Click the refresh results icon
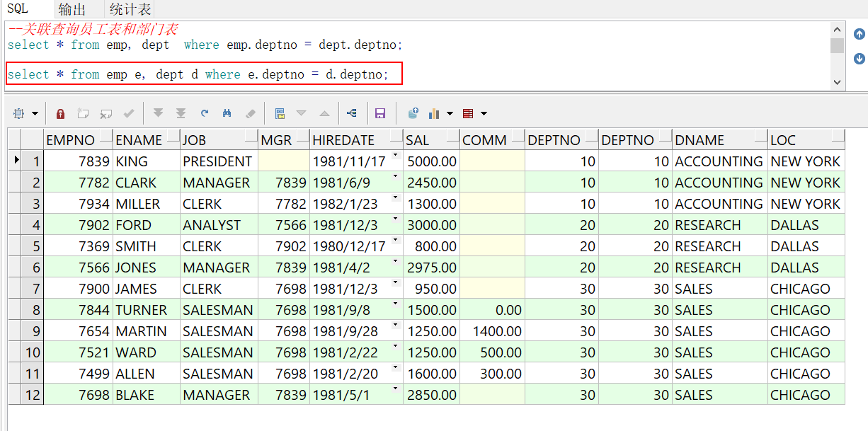The height and width of the screenshot is (431, 868). tap(205, 113)
